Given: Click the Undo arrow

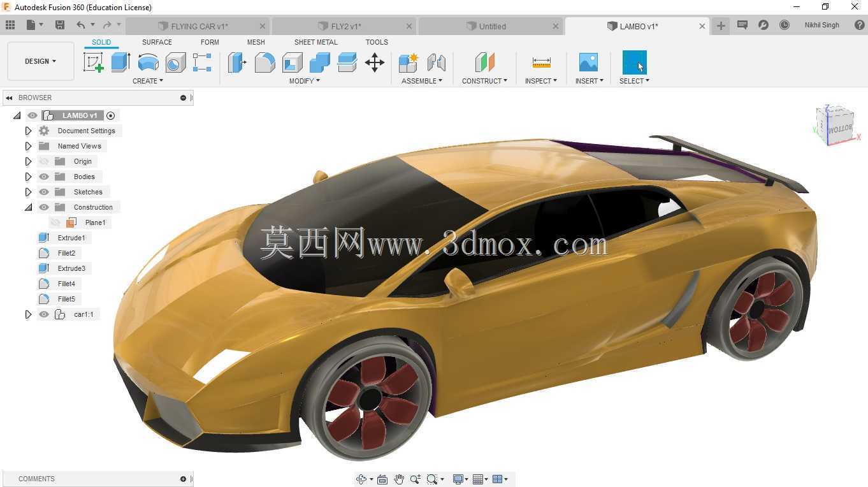Looking at the screenshot, I should coord(81,25).
